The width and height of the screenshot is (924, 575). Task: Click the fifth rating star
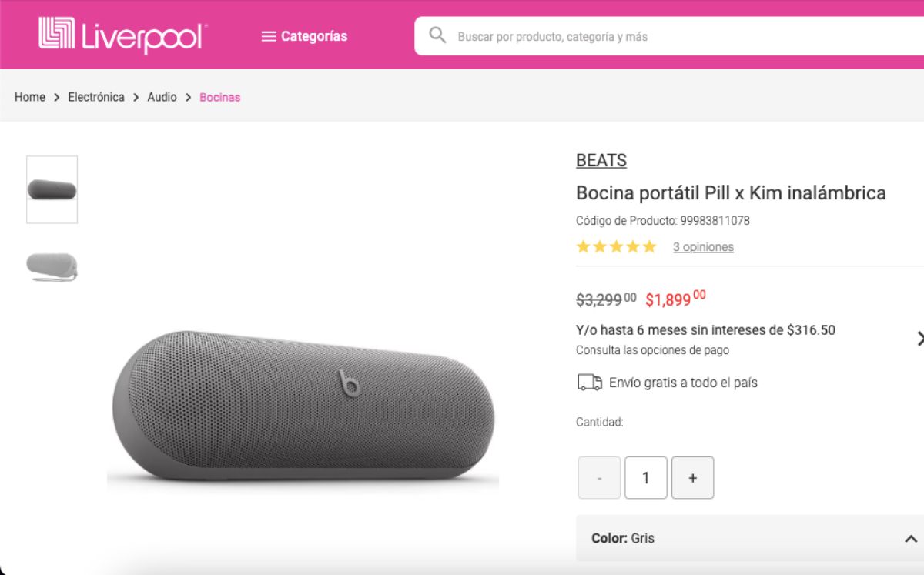pyautogui.click(x=648, y=246)
